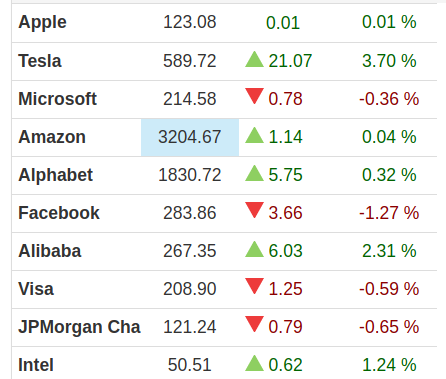
Task: Click Alibaba's green up arrow icon
Action: click(254, 249)
